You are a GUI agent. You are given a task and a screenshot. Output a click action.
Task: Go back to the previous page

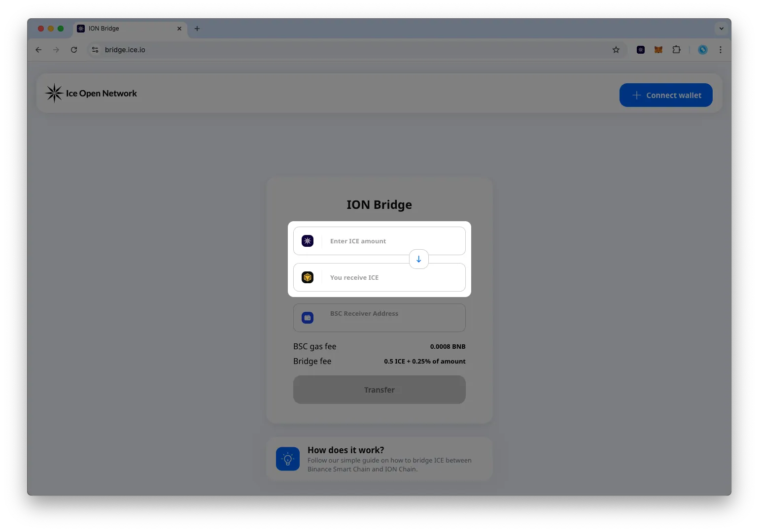[x=38, y=50]
